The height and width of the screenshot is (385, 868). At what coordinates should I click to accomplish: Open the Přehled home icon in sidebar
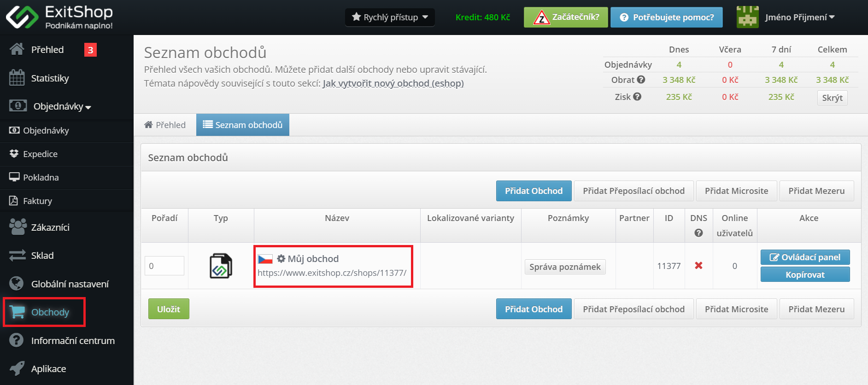pyautogui.click(x=17, y=49)
